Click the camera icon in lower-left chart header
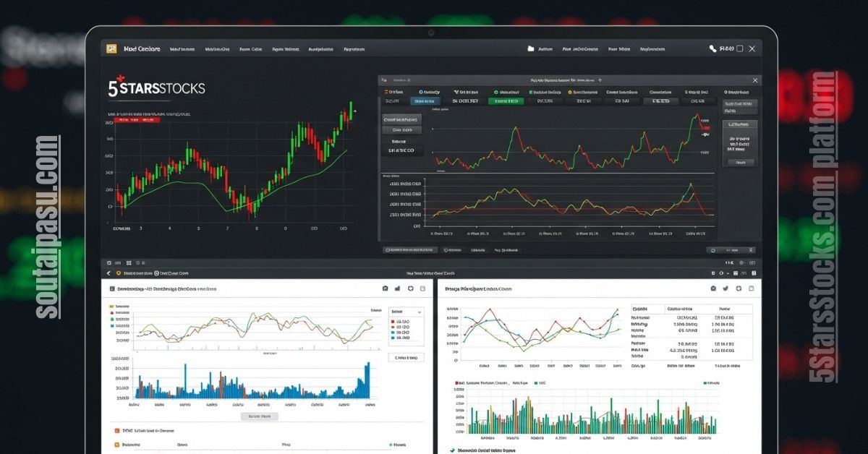The height and width of the screenshot is (454, 868). point(385,288)
